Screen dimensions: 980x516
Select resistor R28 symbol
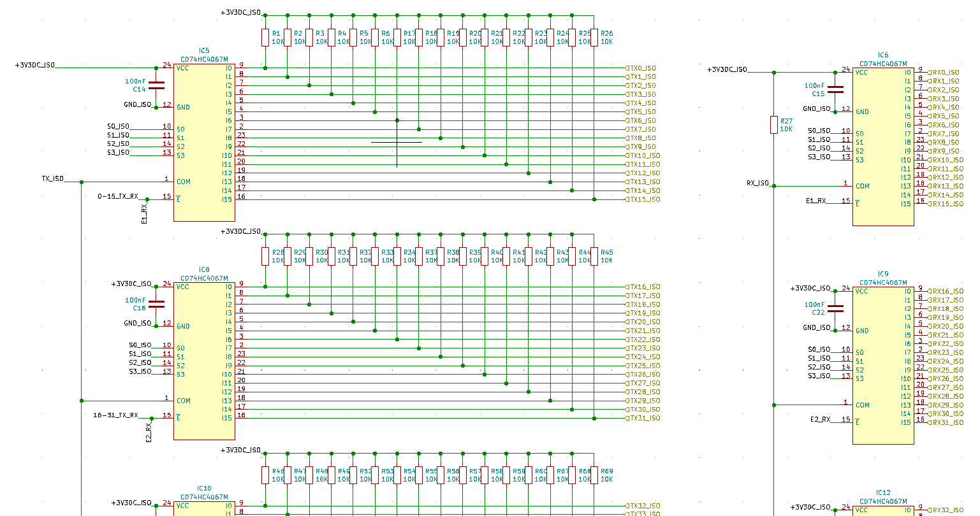[265, 256]
